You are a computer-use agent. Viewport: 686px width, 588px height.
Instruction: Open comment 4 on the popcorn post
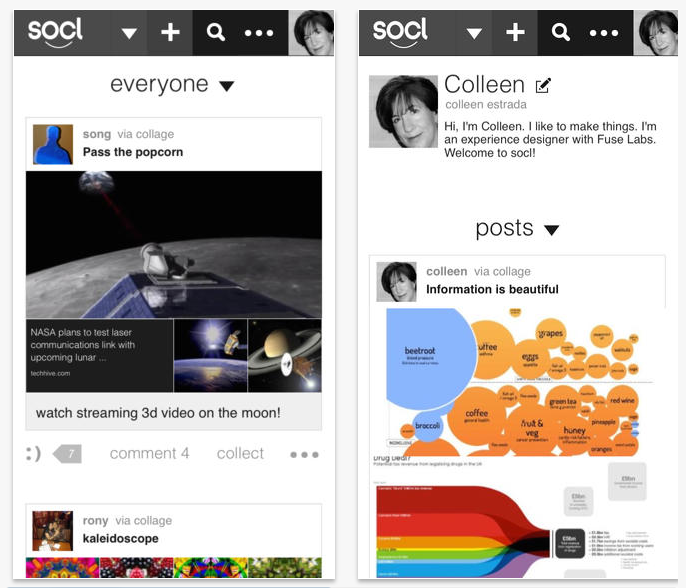[149, 453]
